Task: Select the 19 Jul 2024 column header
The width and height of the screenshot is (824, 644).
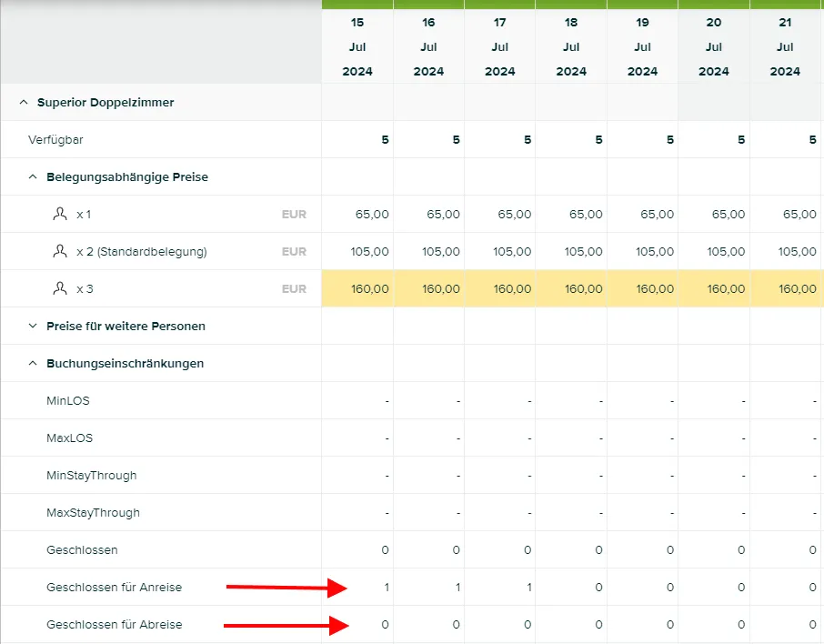Action: [x=643, y=46]
